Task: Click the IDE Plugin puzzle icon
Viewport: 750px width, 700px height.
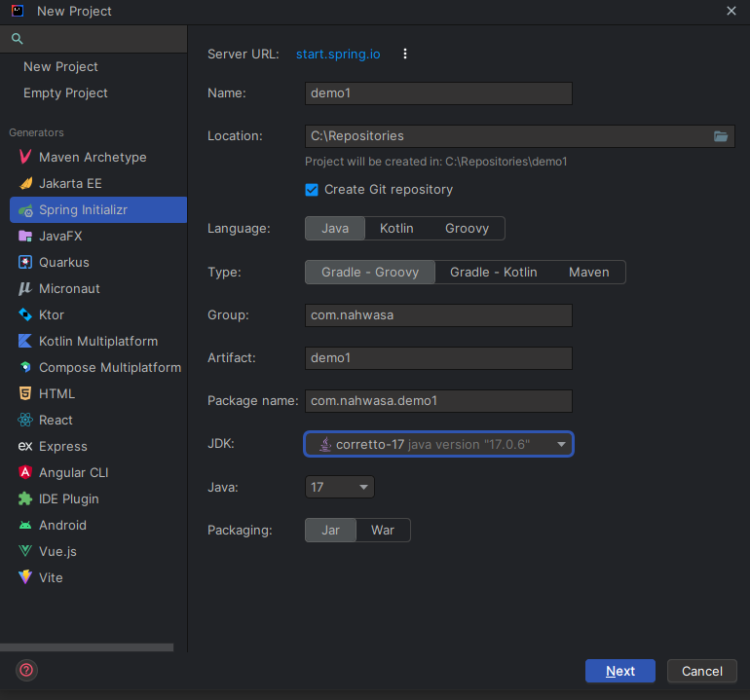Action: pyautogui.click(x=25, y=498)
